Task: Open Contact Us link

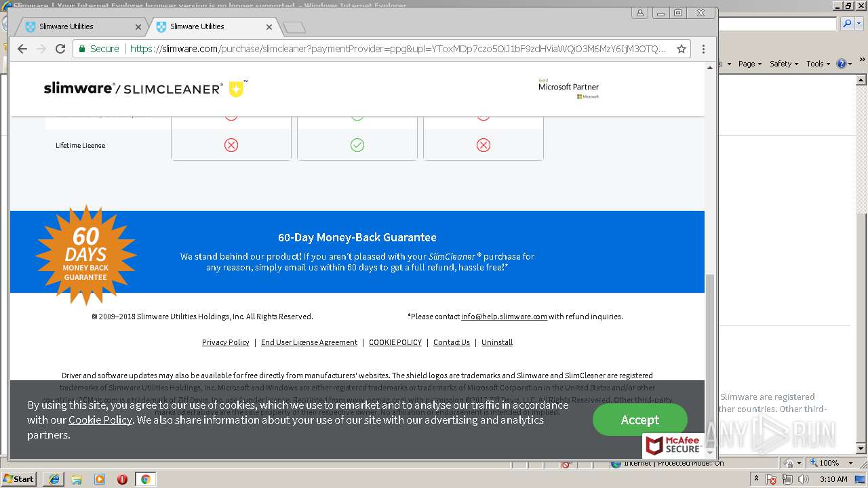Action: point(452,342)
